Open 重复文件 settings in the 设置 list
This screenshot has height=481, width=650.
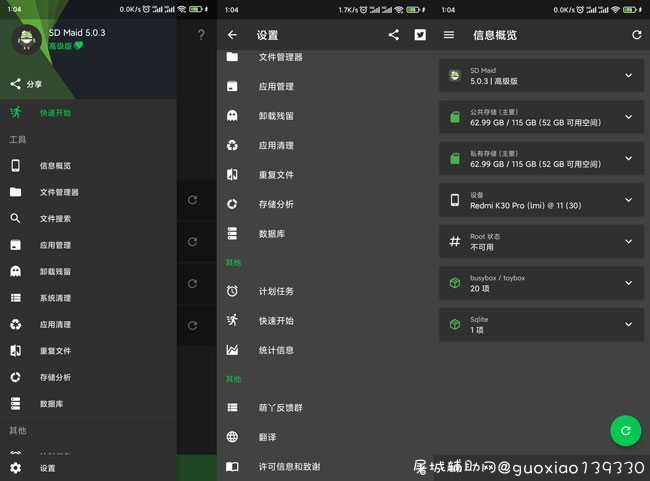(325, 175)
